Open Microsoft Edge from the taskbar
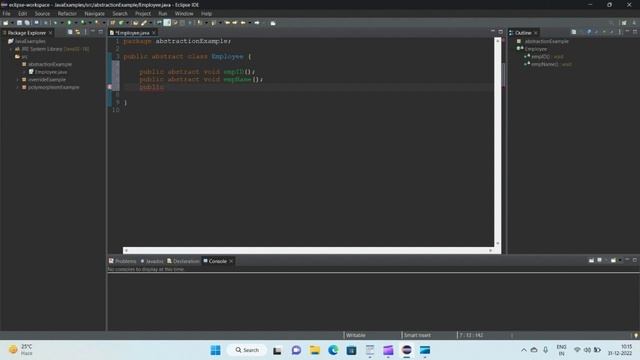This screenshot has height=360, width=640. (x=333, y=350)
